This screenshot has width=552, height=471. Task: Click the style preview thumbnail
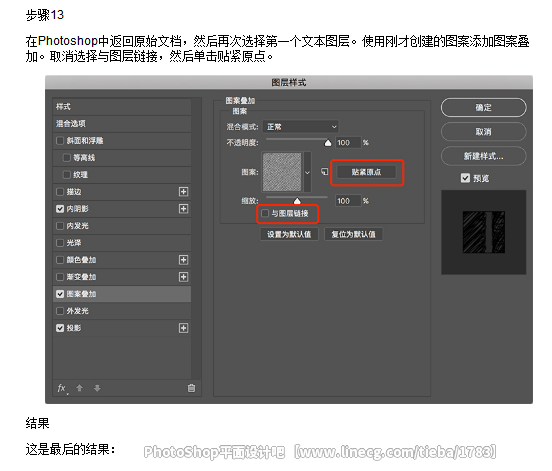click(484, 232)
